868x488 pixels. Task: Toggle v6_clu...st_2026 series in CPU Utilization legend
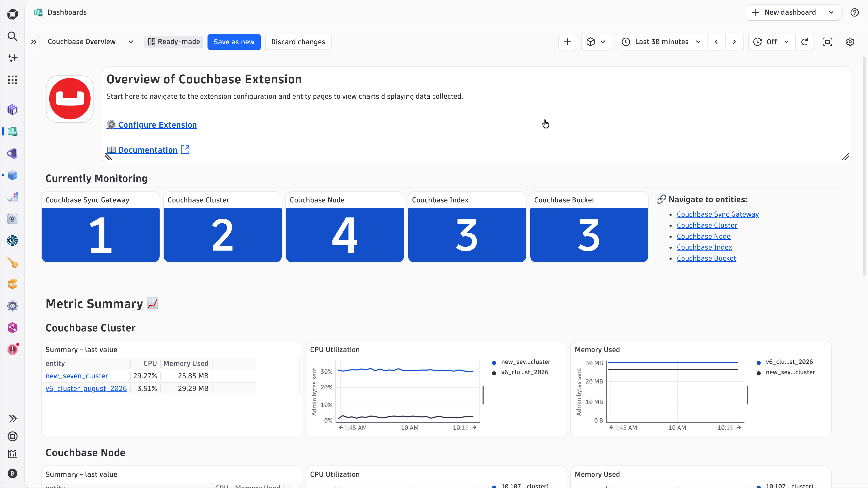(x=520, y=373)
